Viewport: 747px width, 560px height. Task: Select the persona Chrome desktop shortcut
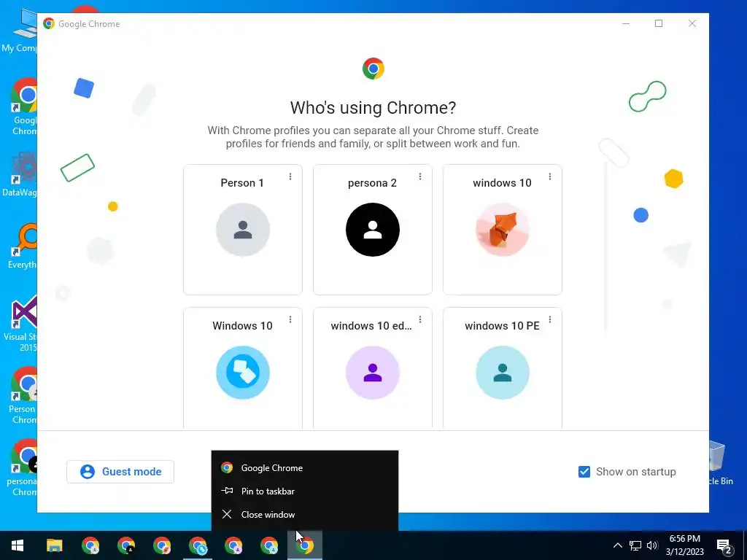tap(22, 468)
